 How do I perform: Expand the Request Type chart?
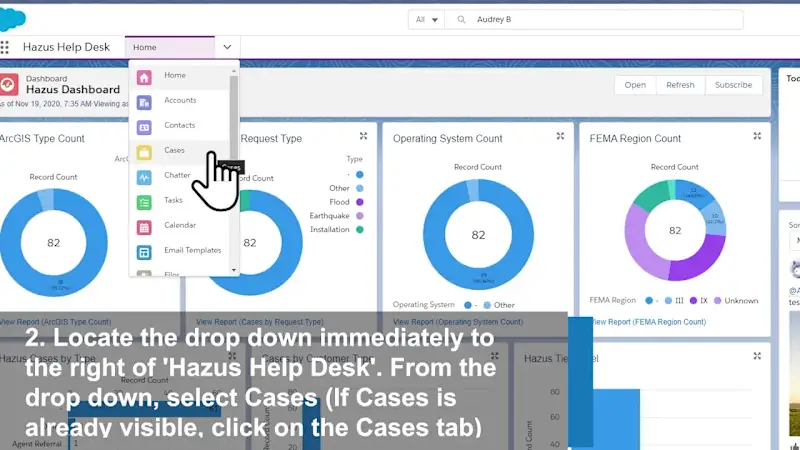(x=363, y=136)
